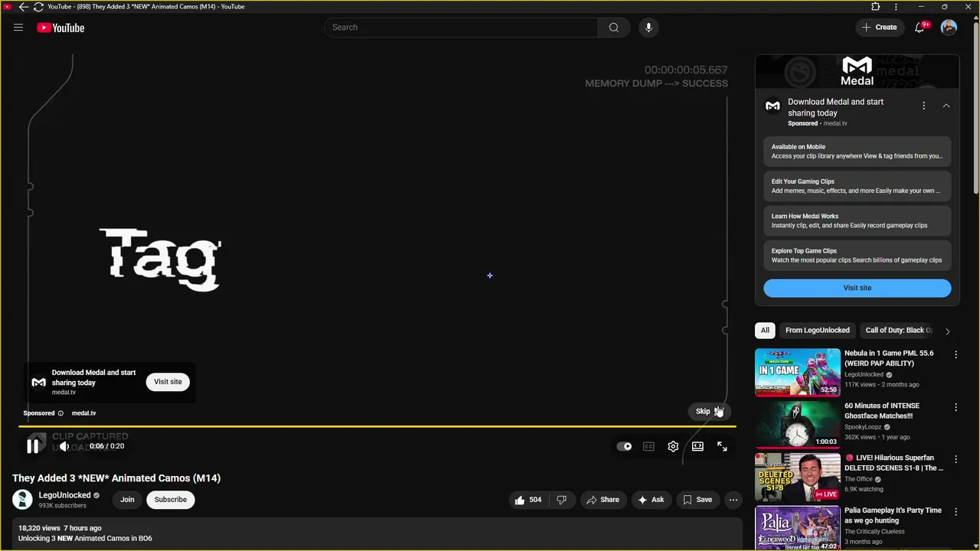The height and width of the screenshot is (551, 980).
Task: Seek using the yellow ad progress bar
Action: tap(377, 426)
